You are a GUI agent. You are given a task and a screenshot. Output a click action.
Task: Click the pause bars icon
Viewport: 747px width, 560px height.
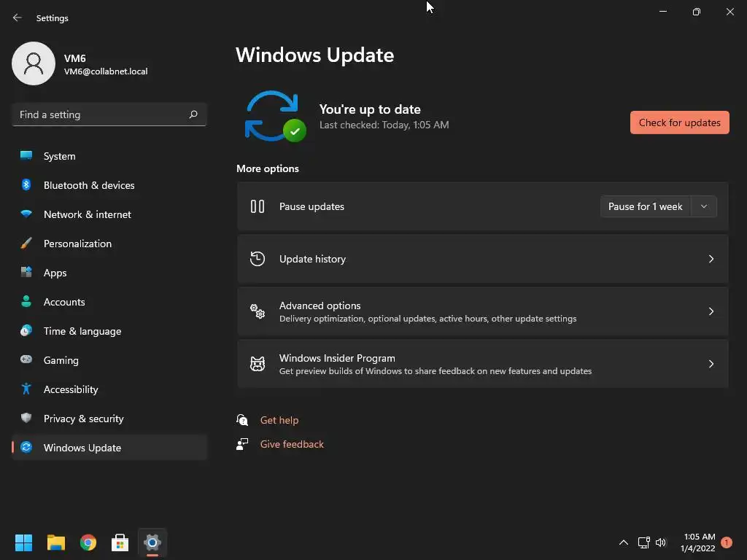[258, 206]
